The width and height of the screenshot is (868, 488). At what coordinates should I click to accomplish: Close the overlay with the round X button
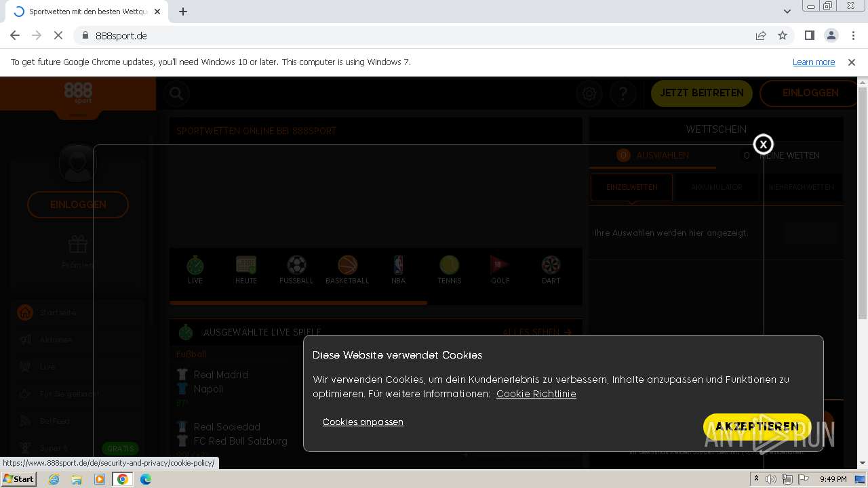coord(763,144)
